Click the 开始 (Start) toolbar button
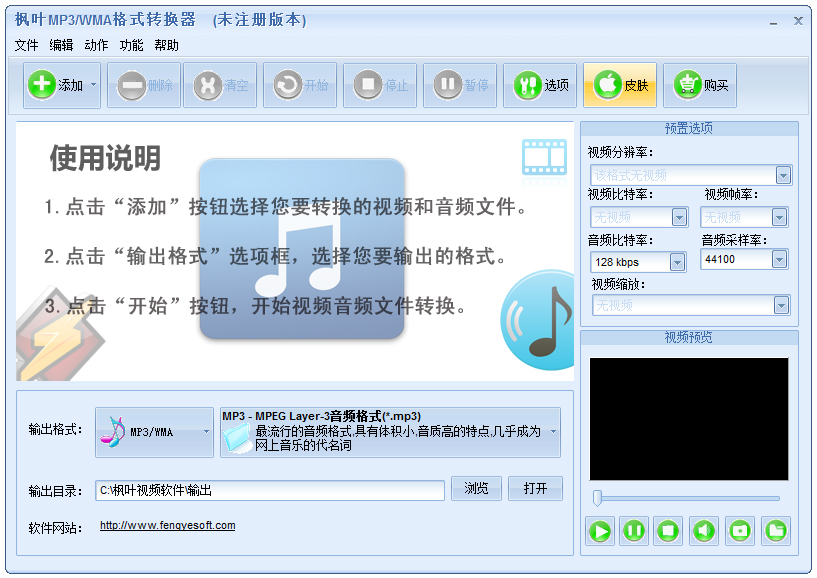 300,85
